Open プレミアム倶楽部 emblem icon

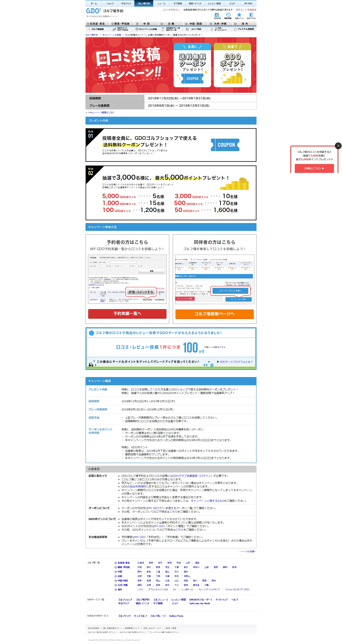pos(235,29)
